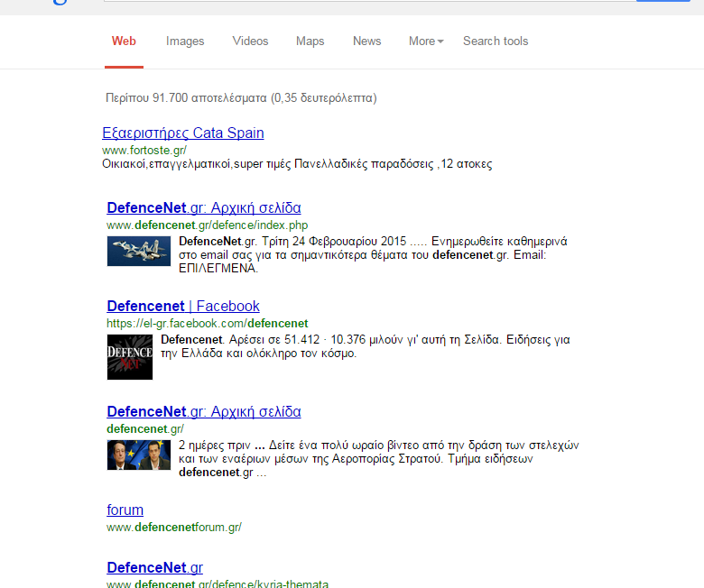Click www.defencenet.gr/defence/index.php URL text
This screenshot has width=704, height=588.
(208, 225)
